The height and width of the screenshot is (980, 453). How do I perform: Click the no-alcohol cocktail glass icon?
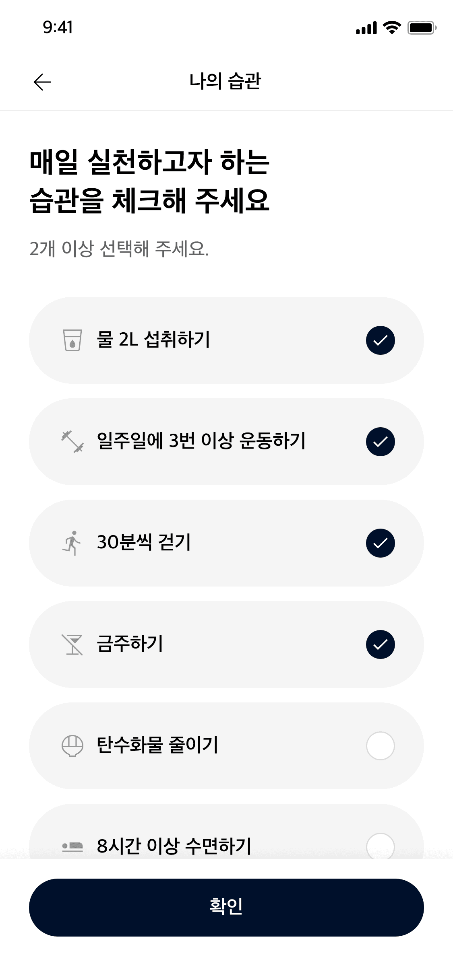(72, 644)
